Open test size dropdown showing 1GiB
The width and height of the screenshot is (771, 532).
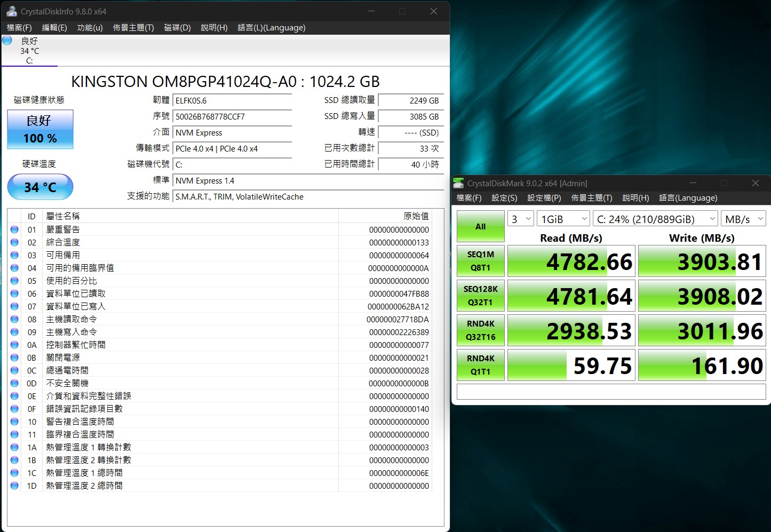pos(563,219)
